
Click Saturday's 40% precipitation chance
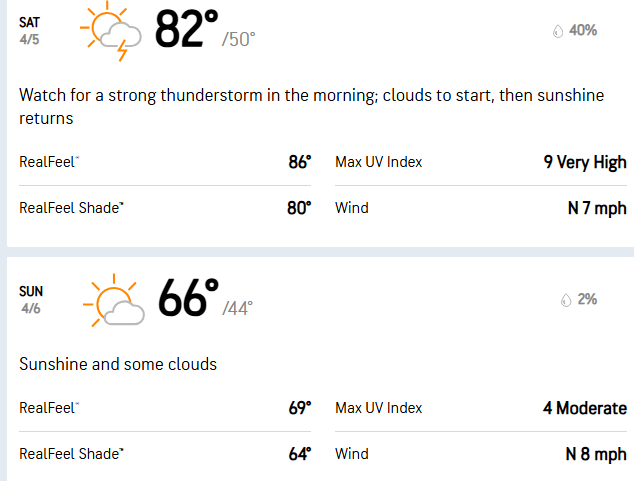[x=582, y=31]
